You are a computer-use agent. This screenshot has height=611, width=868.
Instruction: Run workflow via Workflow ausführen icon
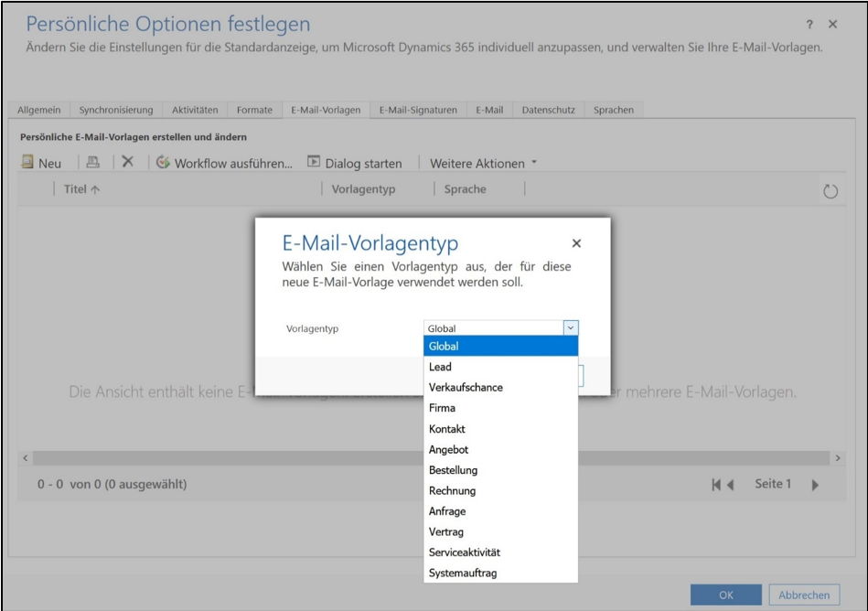coord(163,162)
